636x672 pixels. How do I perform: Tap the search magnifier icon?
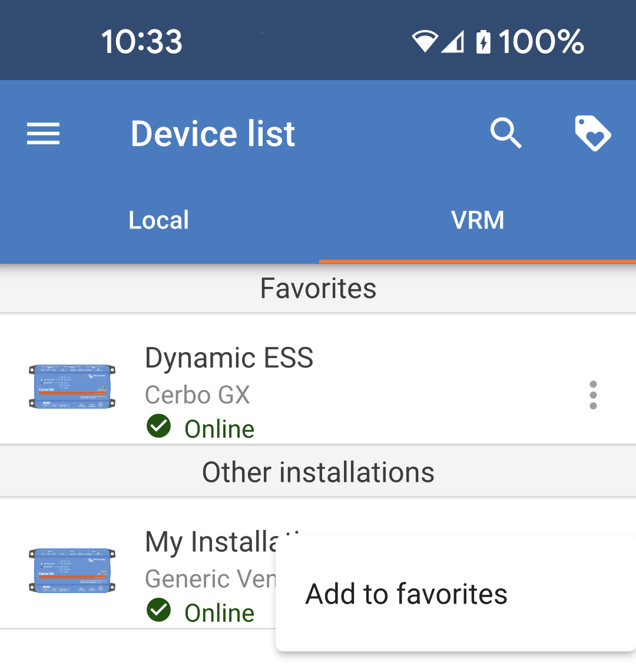[x=506, y=134]
